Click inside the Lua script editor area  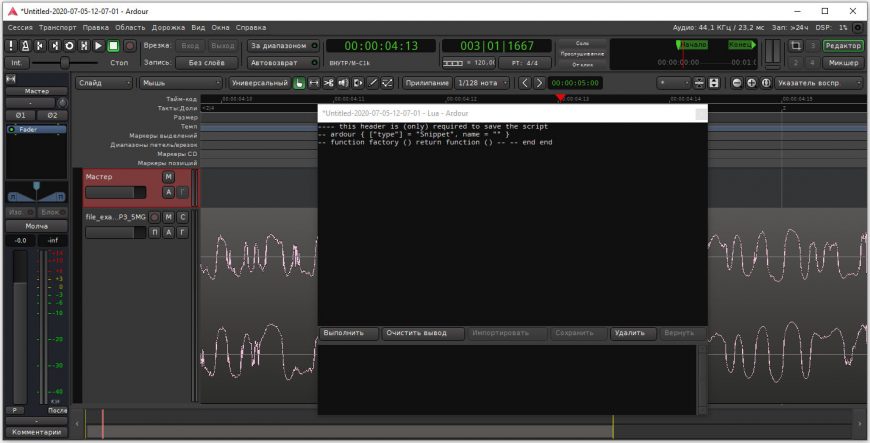click(510, 230)
